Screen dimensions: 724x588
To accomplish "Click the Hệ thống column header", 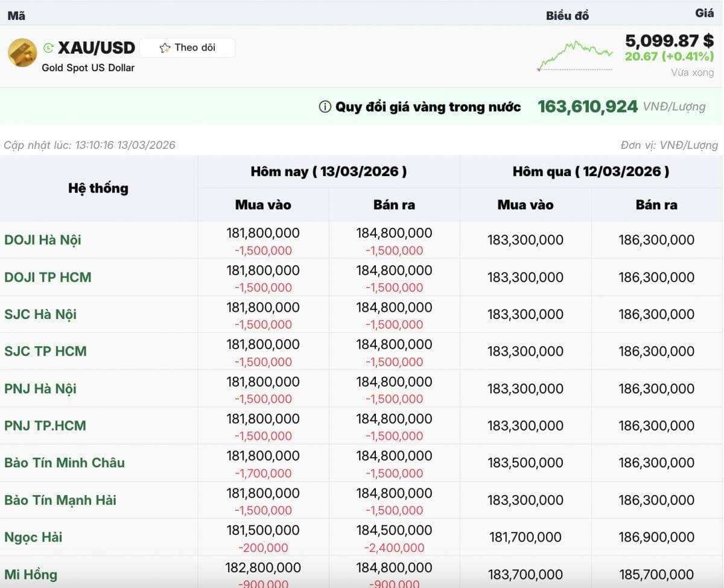I will point(98,188).
